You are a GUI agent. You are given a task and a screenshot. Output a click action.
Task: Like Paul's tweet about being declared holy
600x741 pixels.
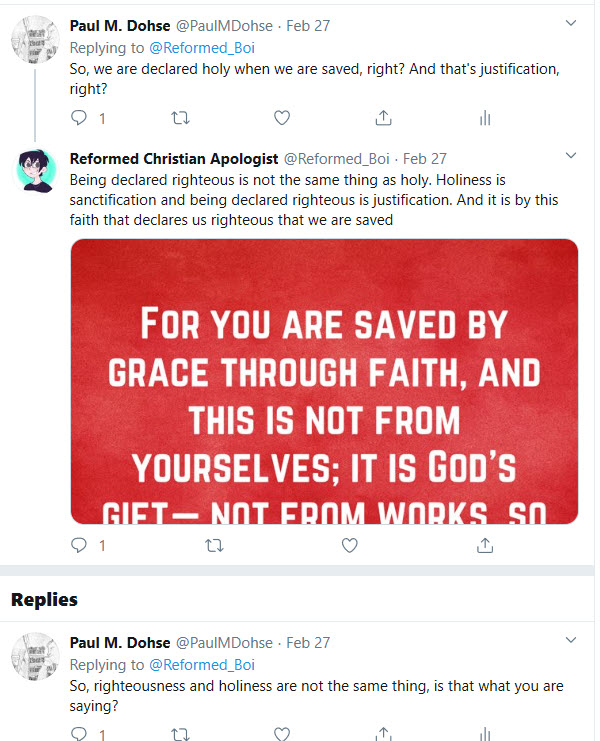(282, 118)
